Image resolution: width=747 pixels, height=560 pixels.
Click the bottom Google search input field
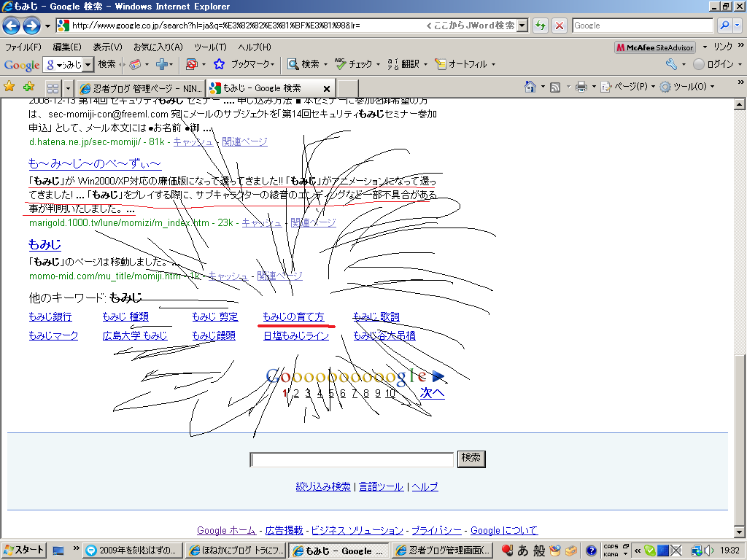[352, 459]
